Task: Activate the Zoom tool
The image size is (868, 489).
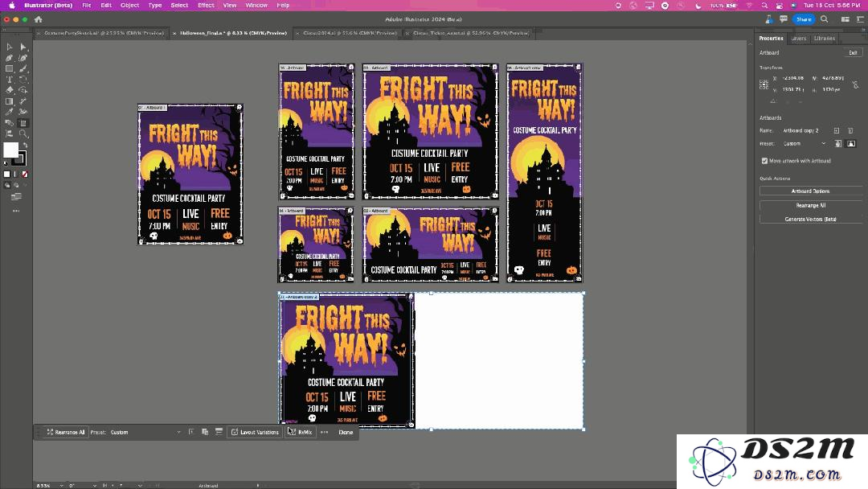Action: [x=23, y=134]
